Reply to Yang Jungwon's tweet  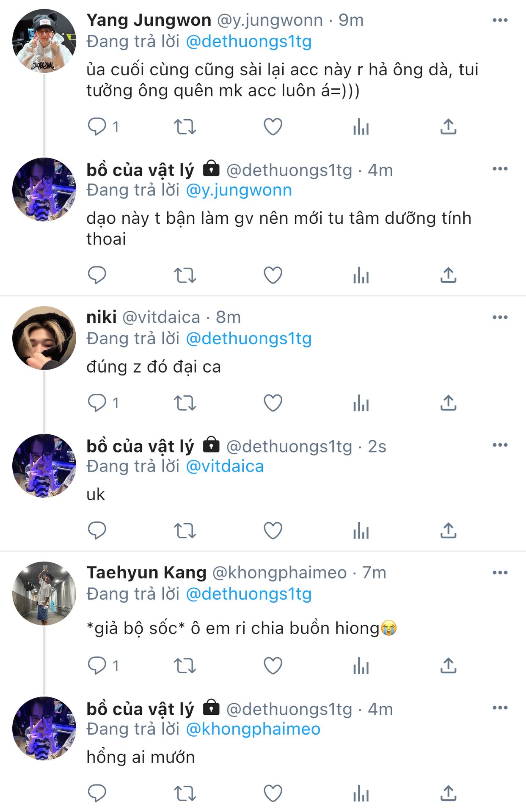point(97,126)
